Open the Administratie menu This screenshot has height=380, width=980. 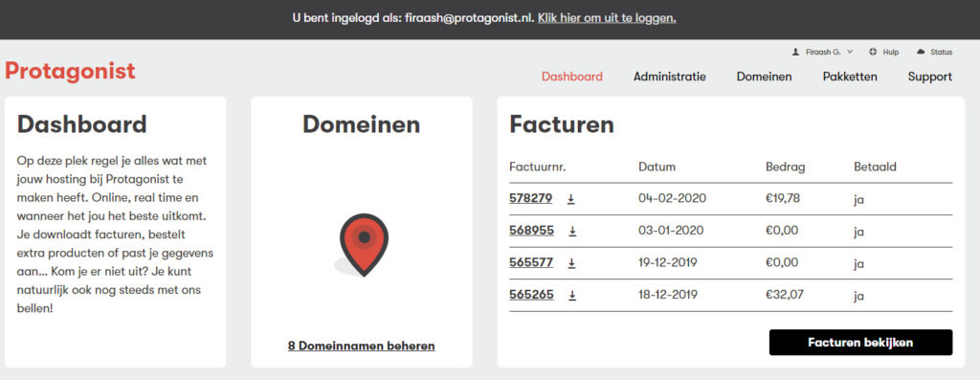669,77
